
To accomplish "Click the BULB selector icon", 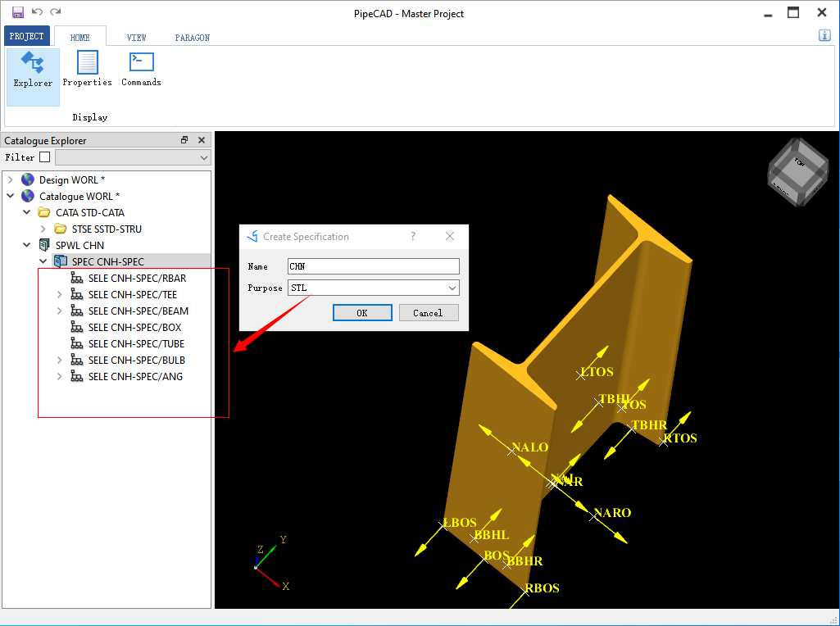I will coord(77,360).
